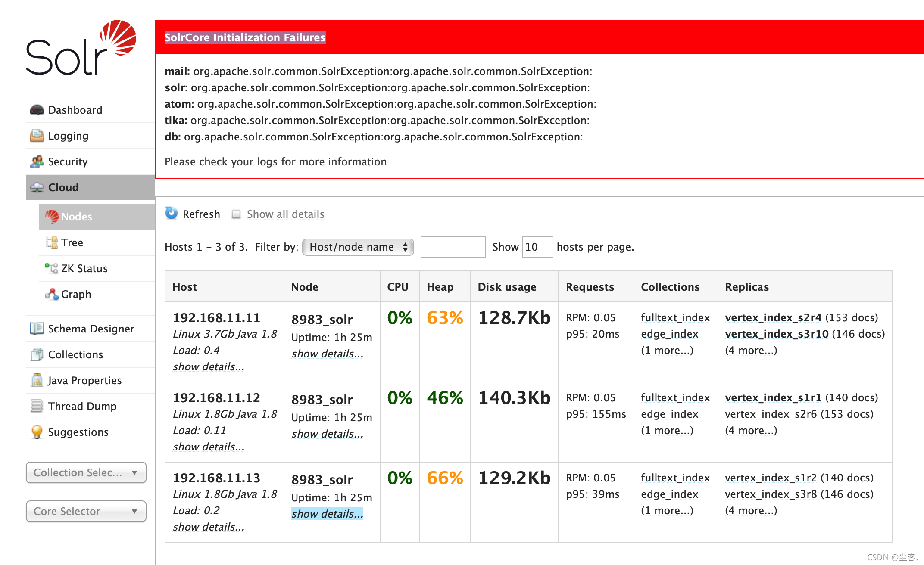Click the Cloud menu label
The width and height of the screenshot is (924, 565).
coord(63,187)
